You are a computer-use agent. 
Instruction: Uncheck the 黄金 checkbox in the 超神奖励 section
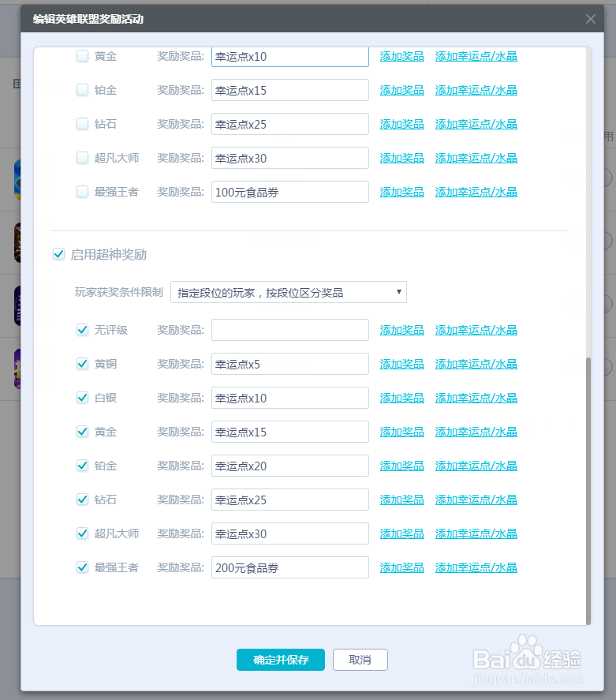point(83,432)
